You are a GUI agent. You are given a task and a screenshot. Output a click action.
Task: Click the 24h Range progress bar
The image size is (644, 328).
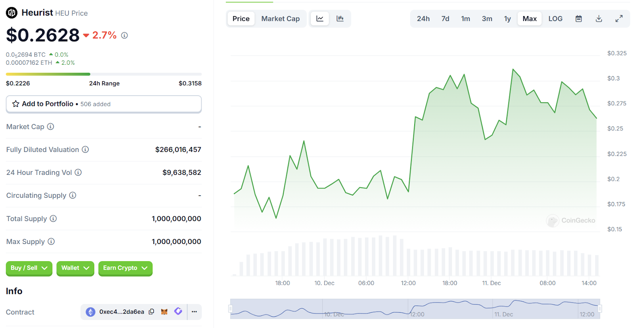pyautogui.click(x=104, y=74)
